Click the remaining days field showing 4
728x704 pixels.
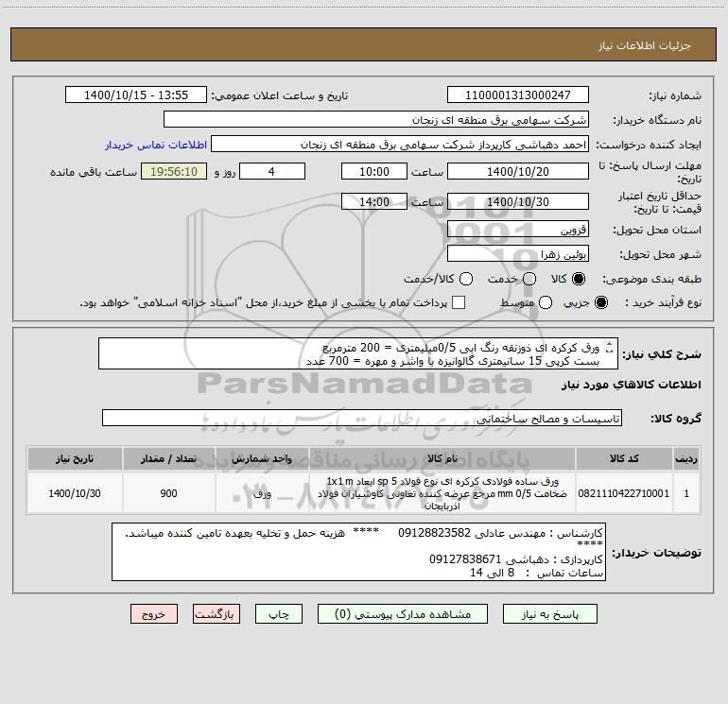tap(272, 171)
